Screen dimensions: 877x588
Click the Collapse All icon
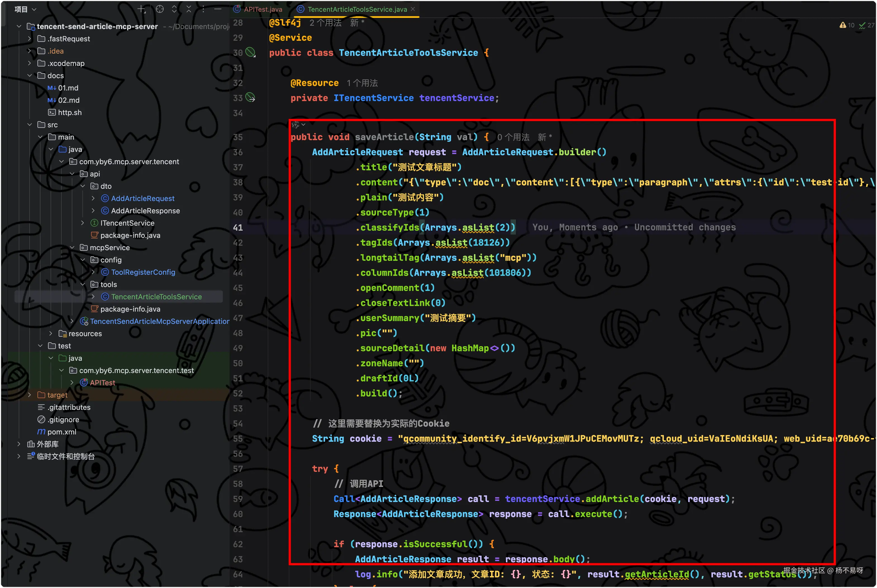189,9
